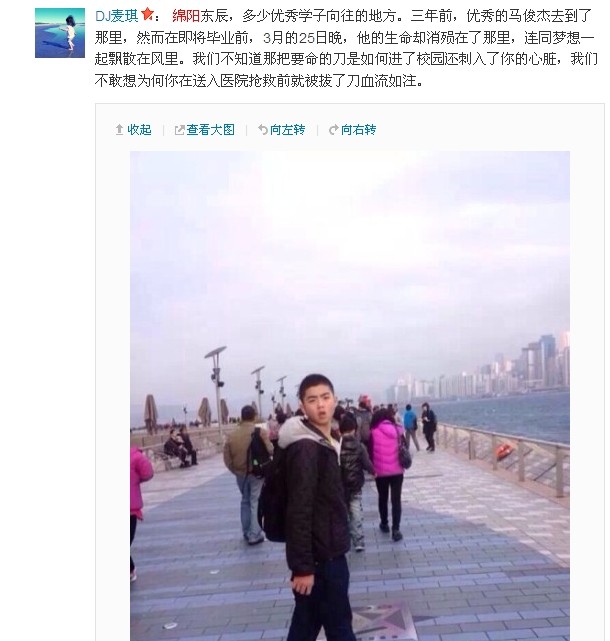This screenshot has width=610, height=641.
Task: Click the woman in the magenta jacket
Action: pyautogui.click(x=387, y=472)
